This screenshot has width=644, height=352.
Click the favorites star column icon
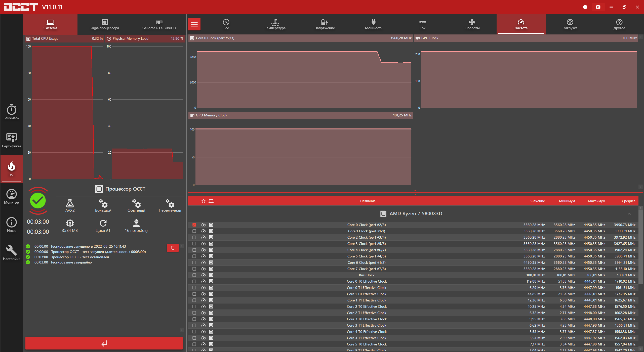click(x=203, y=201)
